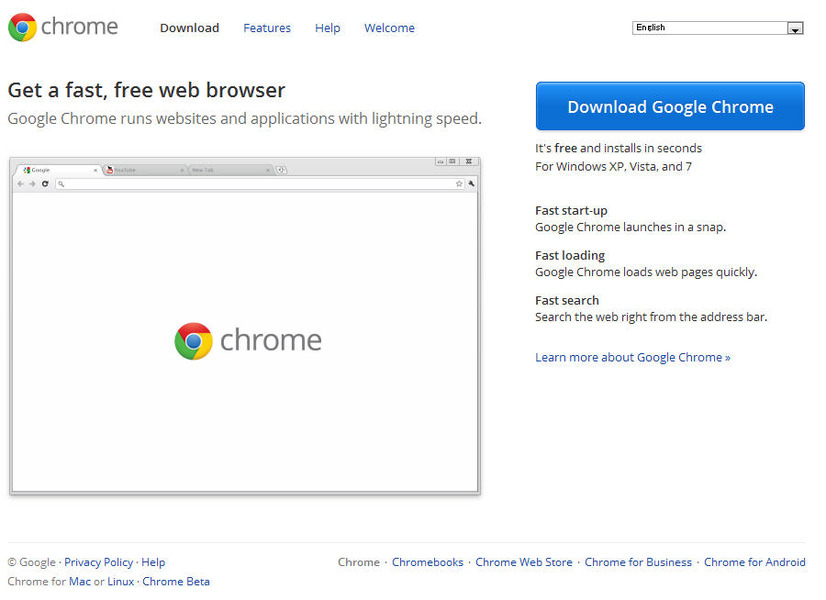Follow Learn more about Google Chrome link
The height and width of the screenshot is (600, 826).
click(633, 357)
